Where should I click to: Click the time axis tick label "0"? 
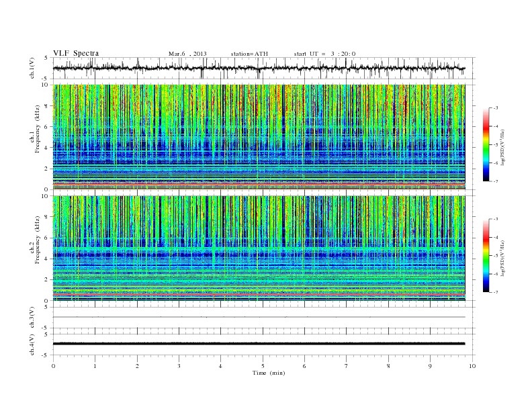[53, 366]
